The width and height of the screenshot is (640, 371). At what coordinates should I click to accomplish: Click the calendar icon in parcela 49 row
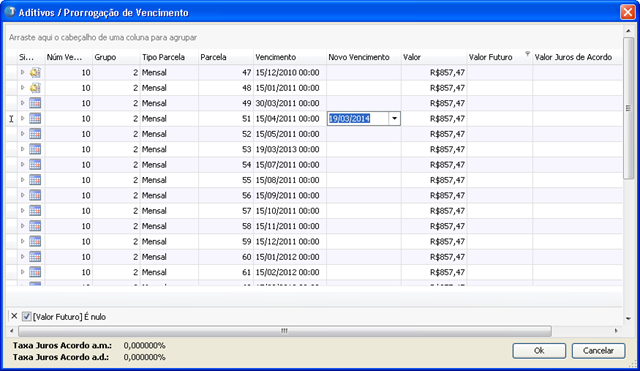(x=35, y=103)
